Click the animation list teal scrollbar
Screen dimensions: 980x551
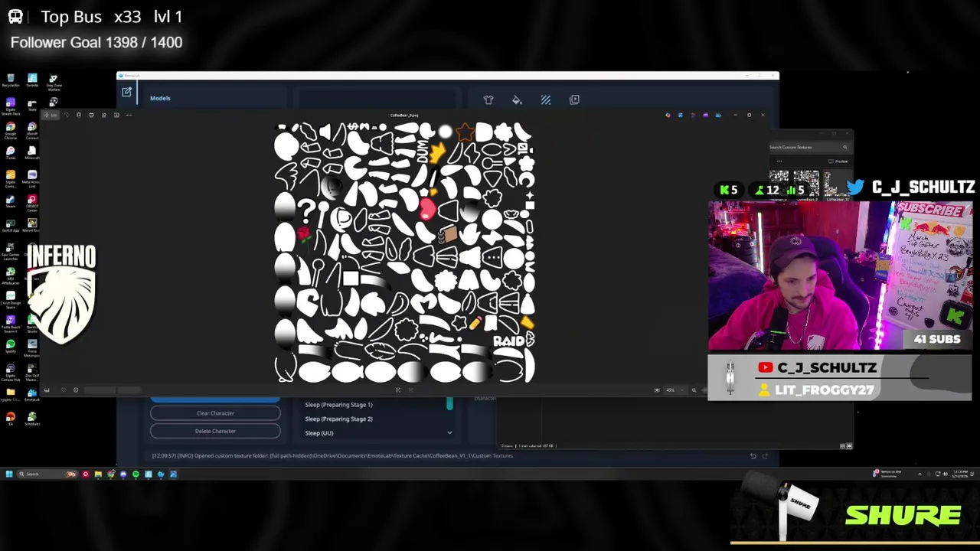coord(449,403)
